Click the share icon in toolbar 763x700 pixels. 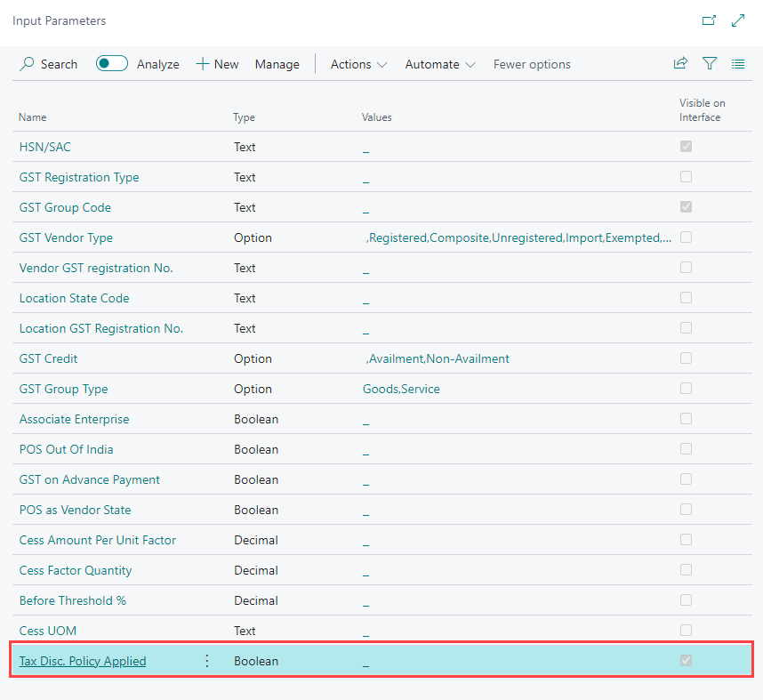coord(680,63)
